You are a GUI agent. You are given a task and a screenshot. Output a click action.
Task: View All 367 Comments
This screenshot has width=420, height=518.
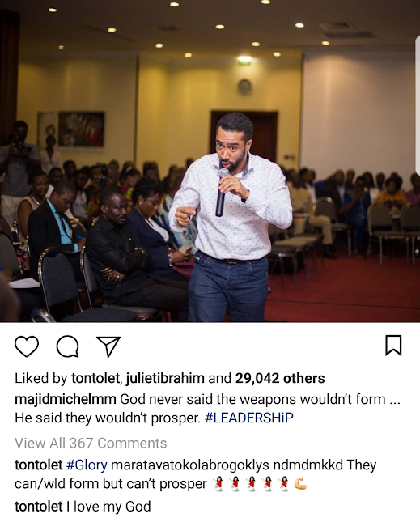click(91, 443)
